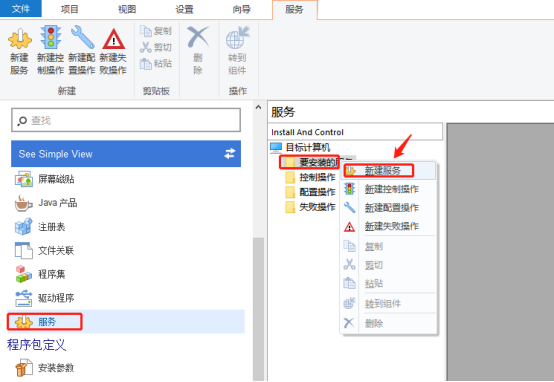The height and width of the screenshot is (382, 554).
Task: Switch to the 设置 tab
Action: point(184,9)
